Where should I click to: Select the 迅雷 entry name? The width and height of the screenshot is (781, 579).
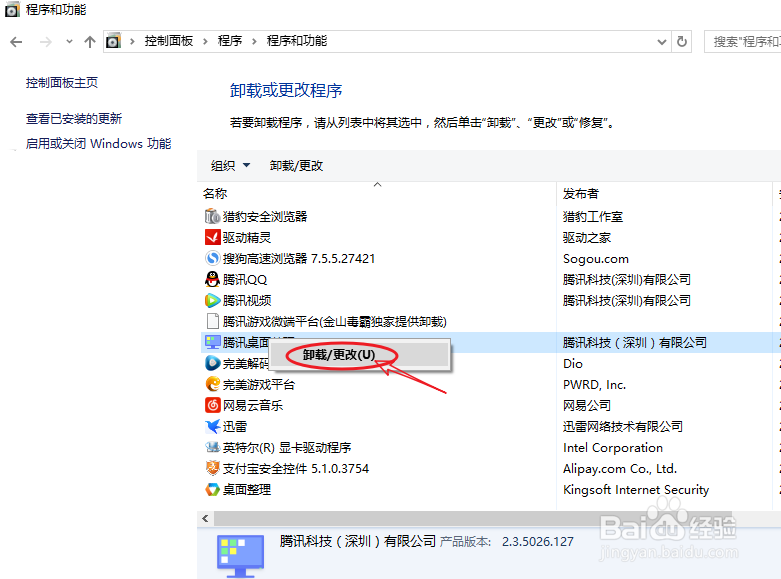coord(235,427)
